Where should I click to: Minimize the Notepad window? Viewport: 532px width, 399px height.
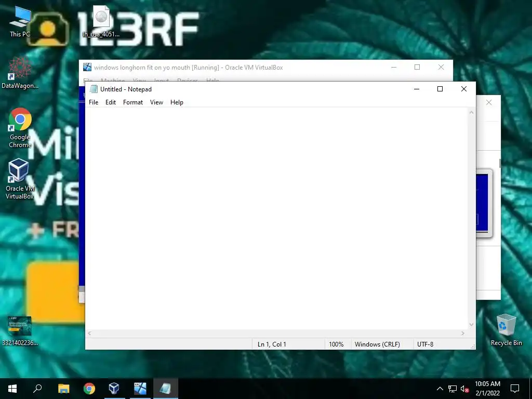coord(417,89)
